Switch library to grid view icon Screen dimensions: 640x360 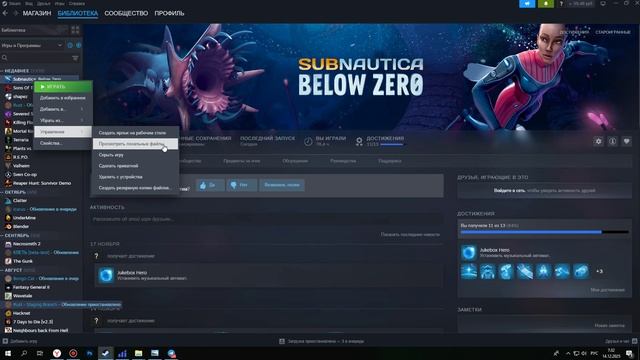(75, 30)
